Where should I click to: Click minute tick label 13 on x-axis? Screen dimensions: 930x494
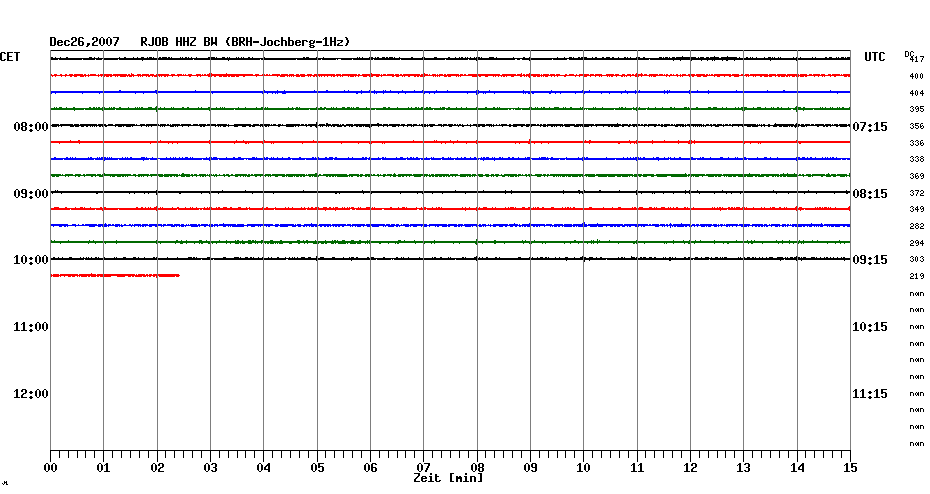pos(743,468)
